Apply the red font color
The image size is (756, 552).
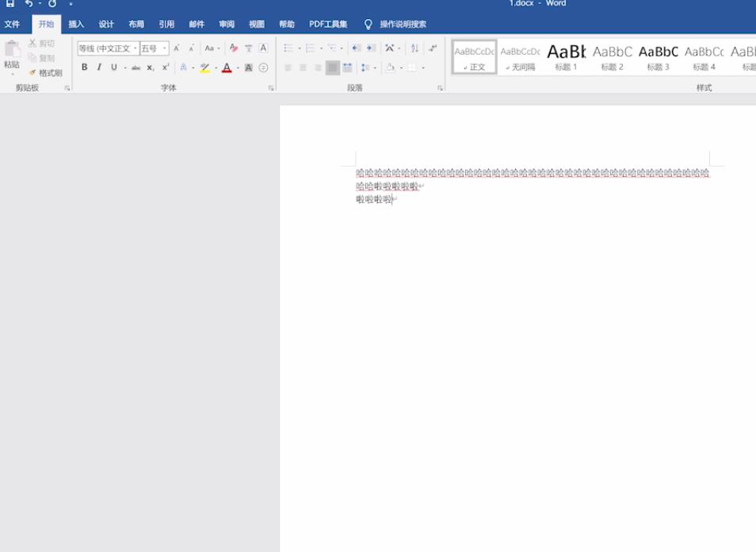227,68
